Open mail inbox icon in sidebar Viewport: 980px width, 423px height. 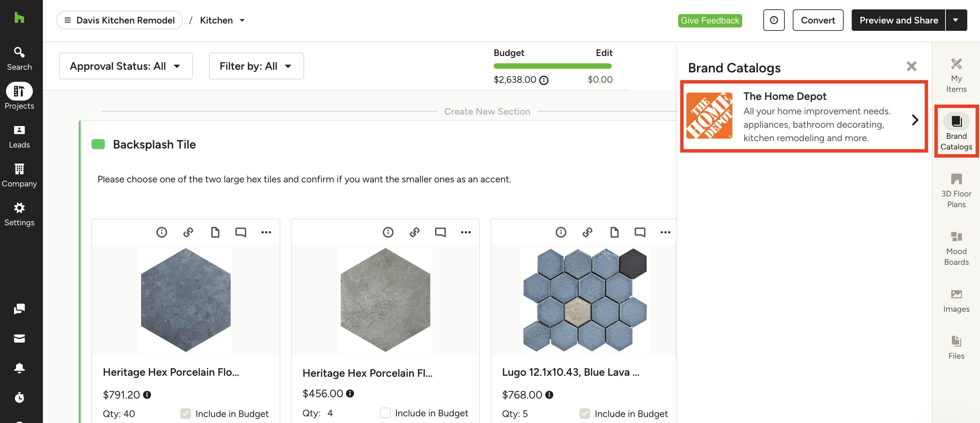point(19,339)
